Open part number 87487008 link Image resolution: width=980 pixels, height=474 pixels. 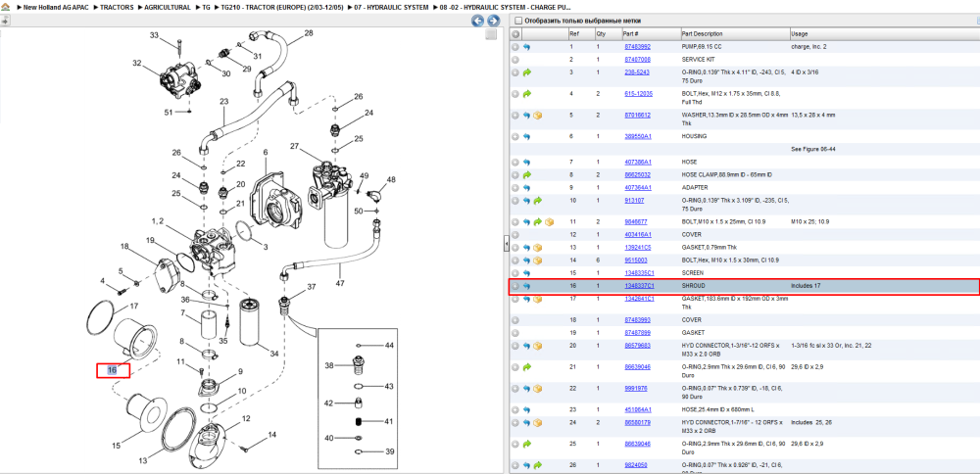click(638, 60)
